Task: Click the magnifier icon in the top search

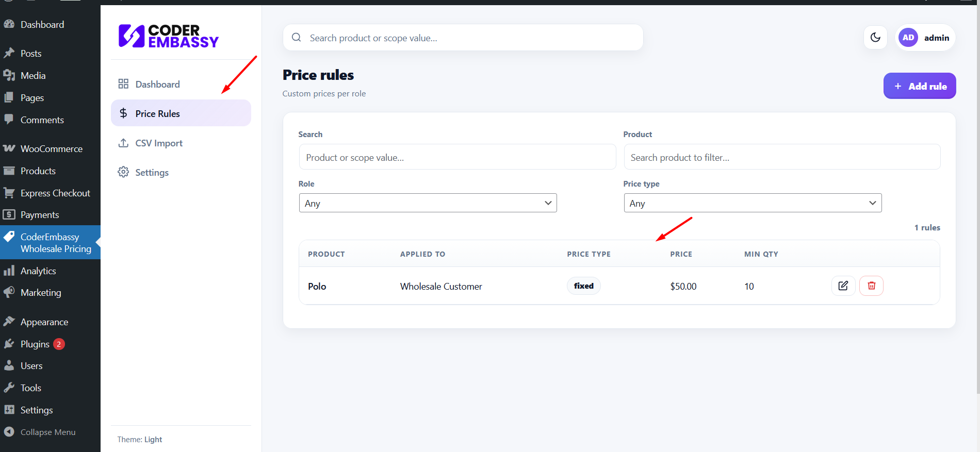Action: (x=297, y=38)
